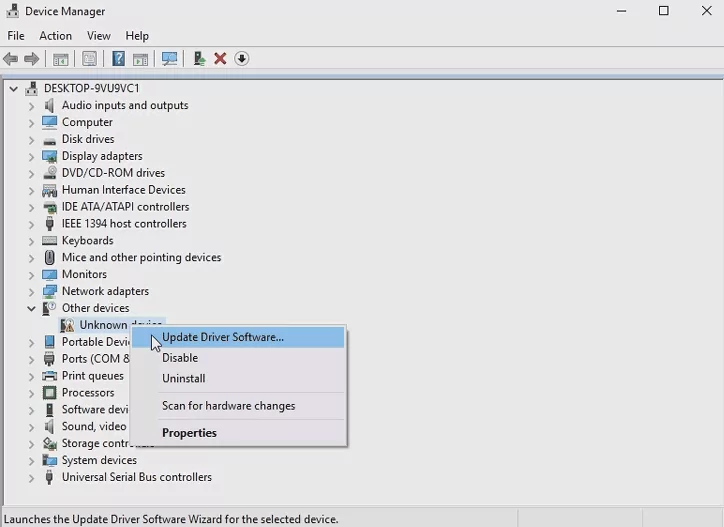Expand the Processors category
Screen dimensions: 724x527
tap(31, 393)
